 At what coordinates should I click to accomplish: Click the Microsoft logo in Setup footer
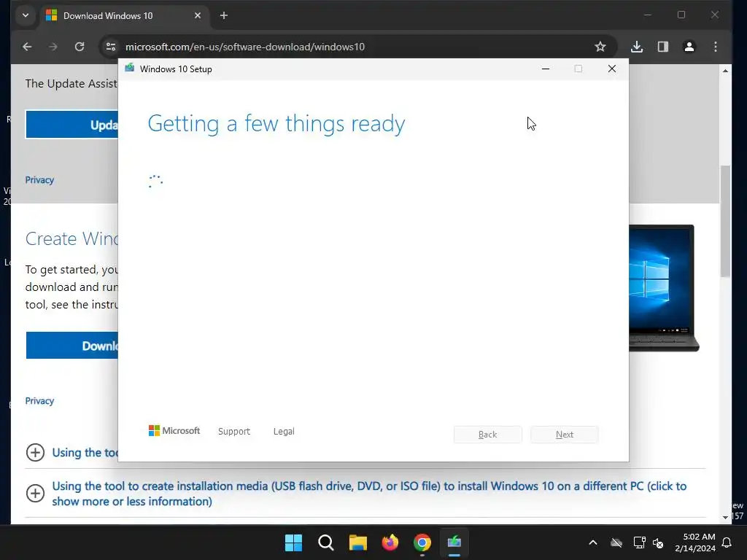click(174, 431)
